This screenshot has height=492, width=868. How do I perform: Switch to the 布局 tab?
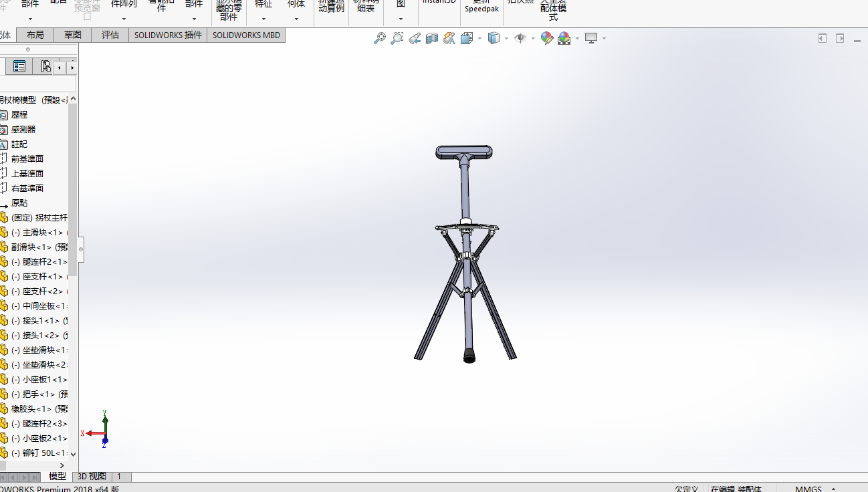tap(35, 35)
